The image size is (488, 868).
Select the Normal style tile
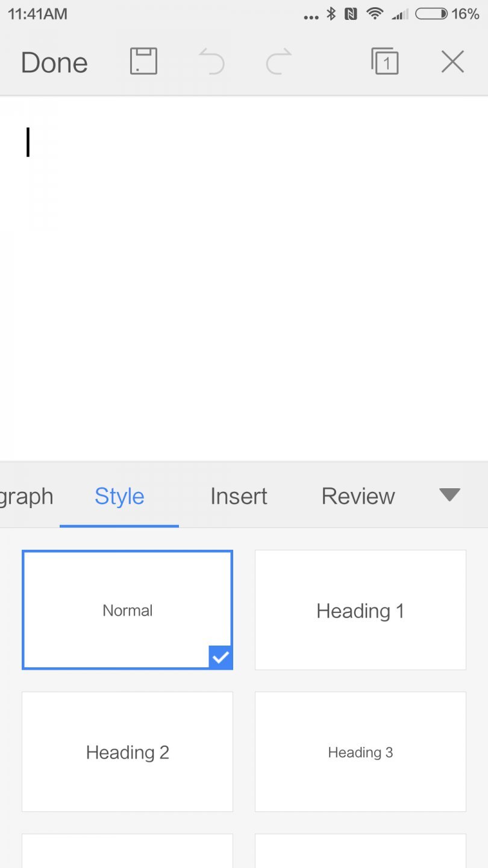click(127, 609)
